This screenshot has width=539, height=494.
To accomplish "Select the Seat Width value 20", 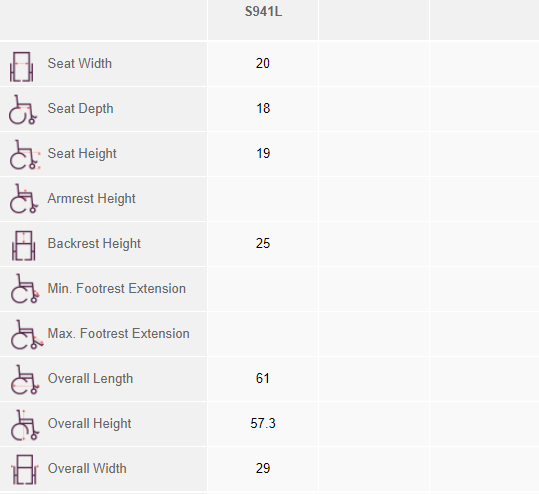I will click(263, 64).
